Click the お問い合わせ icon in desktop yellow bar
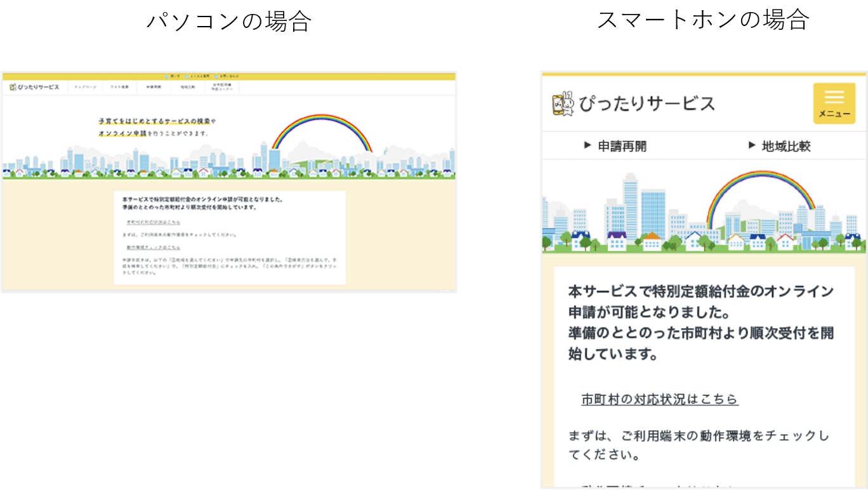This screenshot has width=868, height=490. [216, 76]
